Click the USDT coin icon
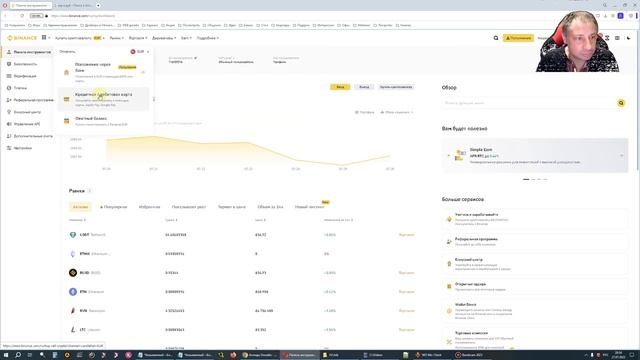 coord(73,235)
